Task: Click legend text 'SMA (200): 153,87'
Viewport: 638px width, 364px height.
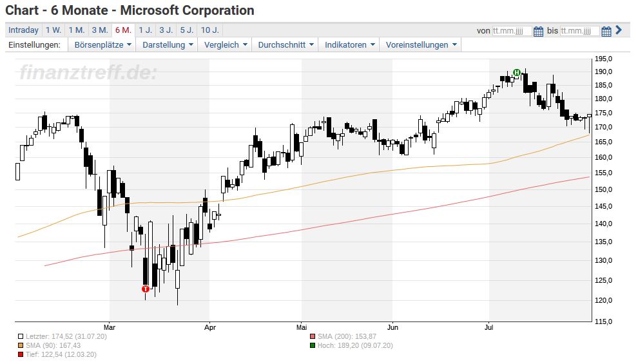Action: click(347, 336)
